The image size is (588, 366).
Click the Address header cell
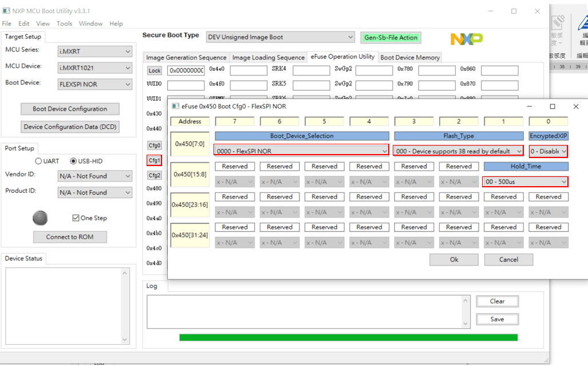coord(190,121)
